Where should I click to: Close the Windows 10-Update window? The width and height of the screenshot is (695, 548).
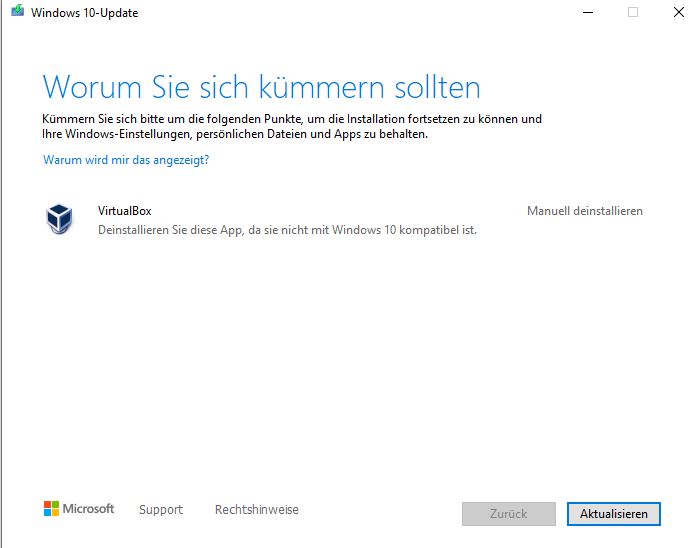tap(679, 12)
